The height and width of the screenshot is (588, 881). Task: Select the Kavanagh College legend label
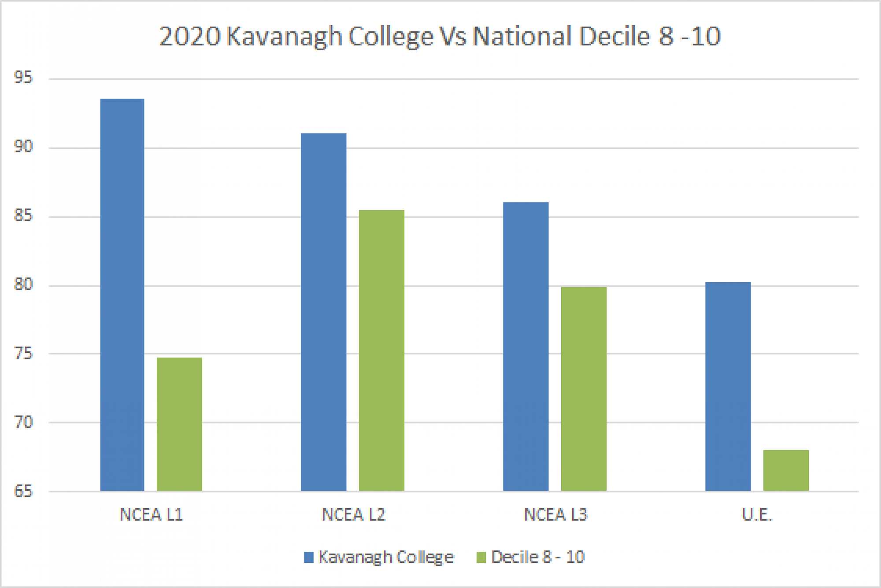386,557
